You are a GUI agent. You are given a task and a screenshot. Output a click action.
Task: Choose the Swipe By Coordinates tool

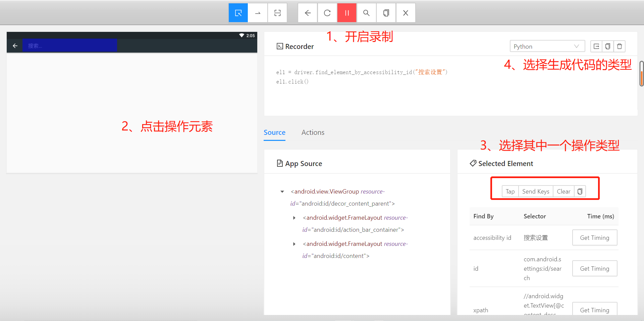coord(258,13)
